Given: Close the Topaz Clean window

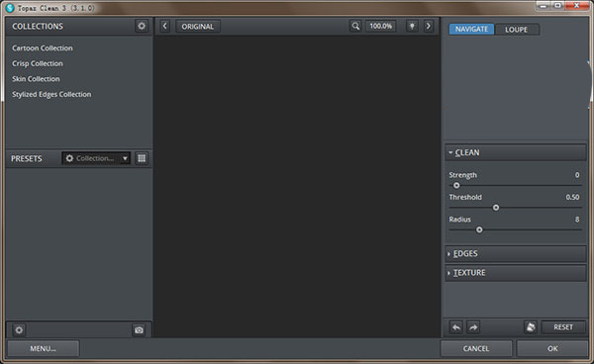Looking at the screenshot, I should [576, 6].
